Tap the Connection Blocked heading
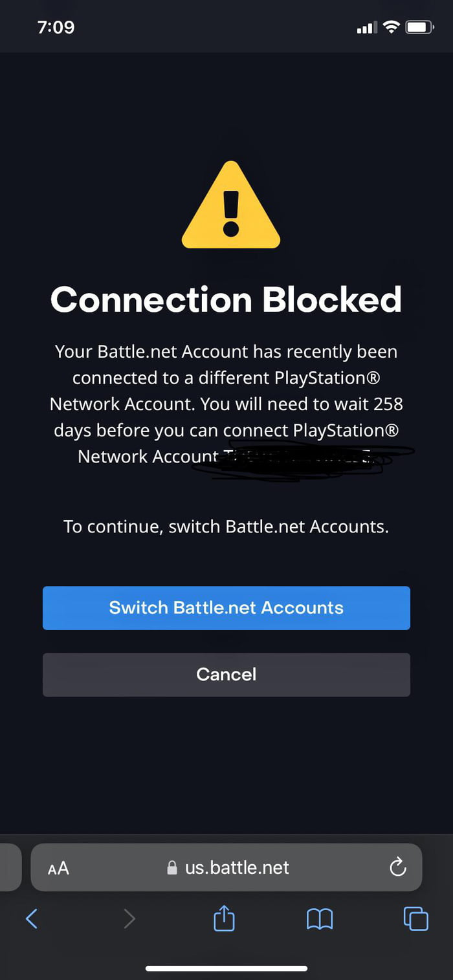453x980 pixels. point(226,299)
